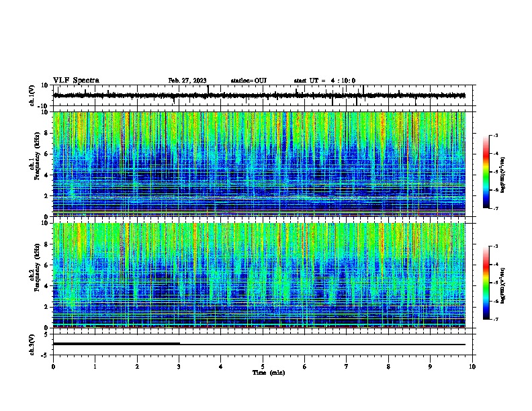Click the time axis tick label '8'
The height and width of the screenshot is (411, 532).
tap(388, 367)
